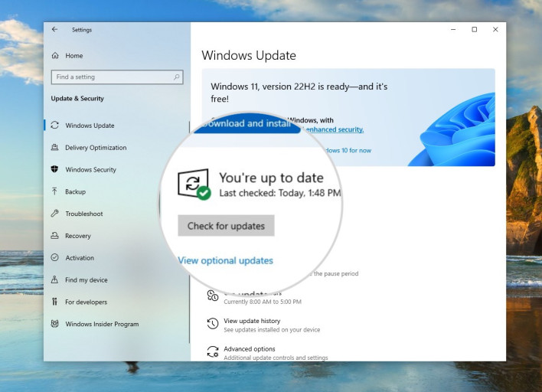Click the Troubleshoot wrench icon
This screenshot has width=542, height=392.
(54, 214)
